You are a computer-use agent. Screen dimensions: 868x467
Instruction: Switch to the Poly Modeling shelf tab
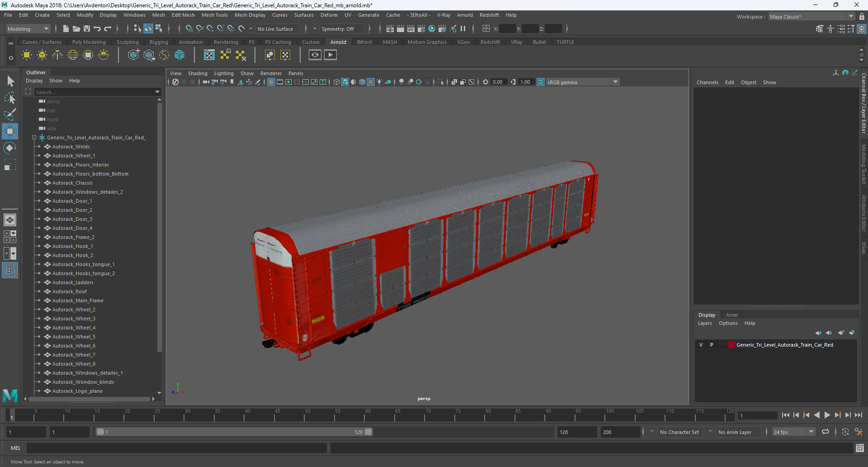[x=89, y=42]
